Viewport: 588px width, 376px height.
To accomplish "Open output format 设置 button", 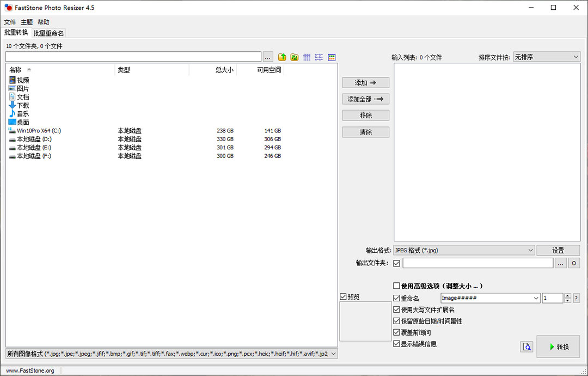I will point(558,250).
